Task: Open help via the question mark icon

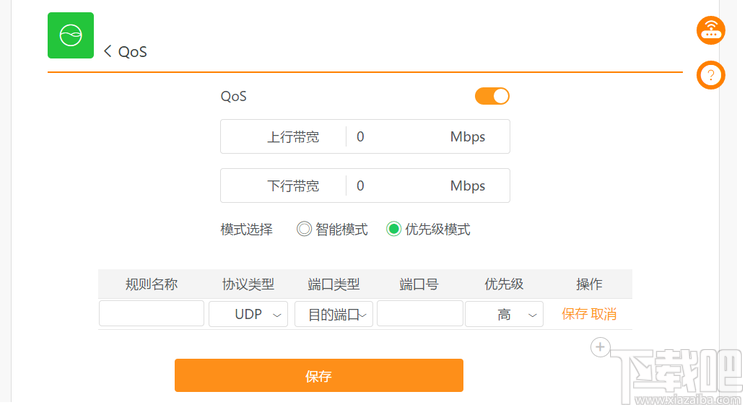Action: [711, 75]
